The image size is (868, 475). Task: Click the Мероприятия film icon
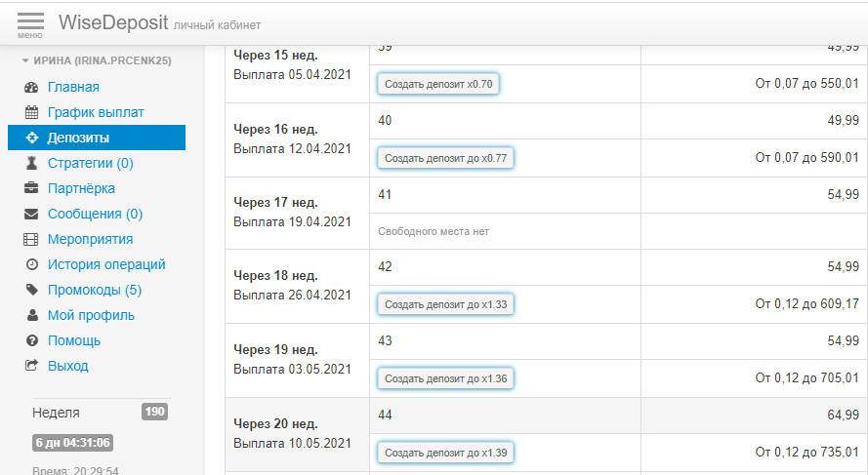coord(31,240)
